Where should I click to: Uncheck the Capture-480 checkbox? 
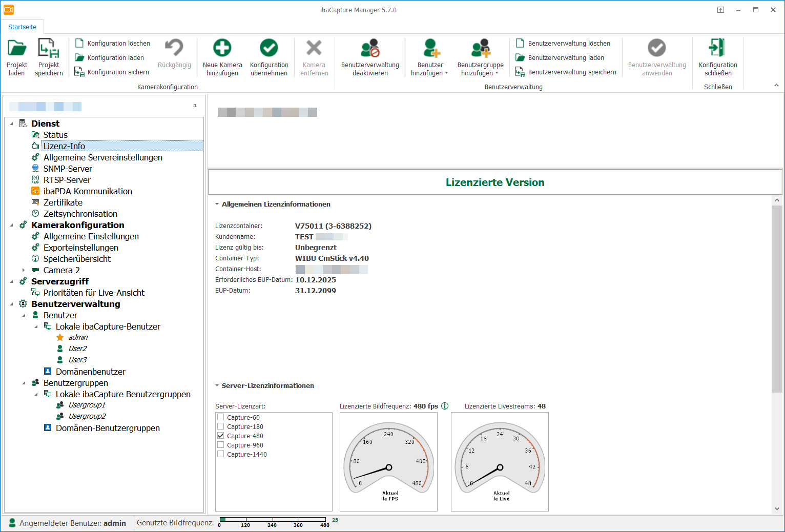point(221,436)
